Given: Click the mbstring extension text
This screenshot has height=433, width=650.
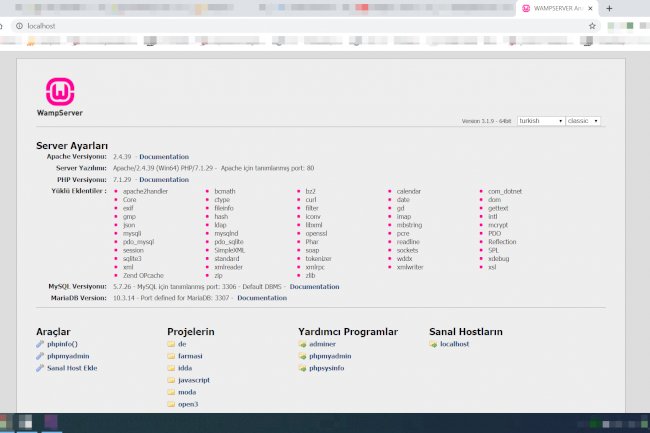Looking at the screenshot, I should (x=409, y=225).
